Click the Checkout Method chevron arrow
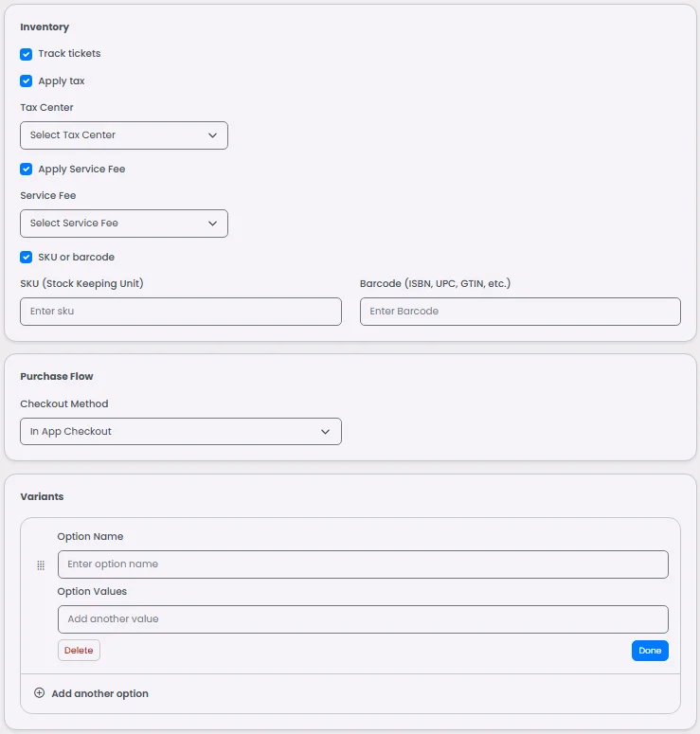 click(326, 432)
